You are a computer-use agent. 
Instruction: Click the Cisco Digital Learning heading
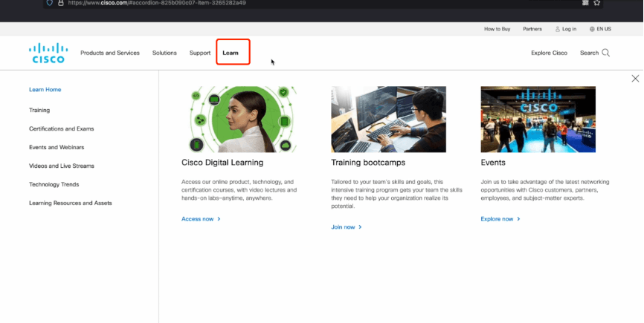(x=222, y=163)
